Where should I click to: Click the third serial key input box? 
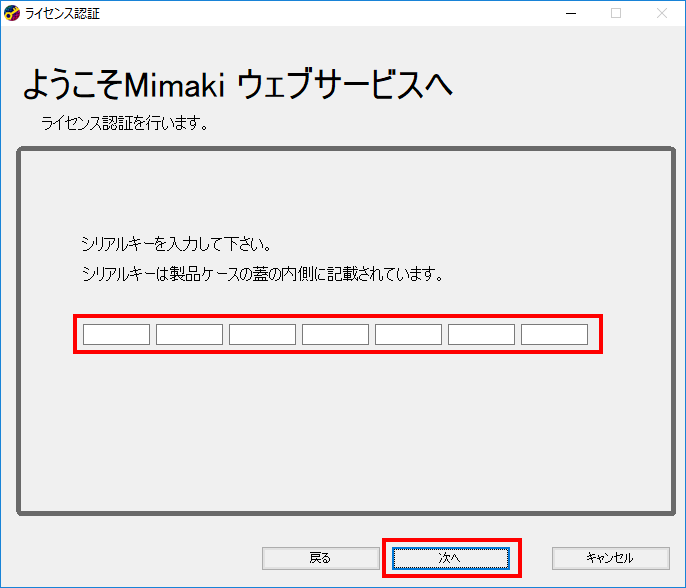pyautogui.click(x=262, y=335)
